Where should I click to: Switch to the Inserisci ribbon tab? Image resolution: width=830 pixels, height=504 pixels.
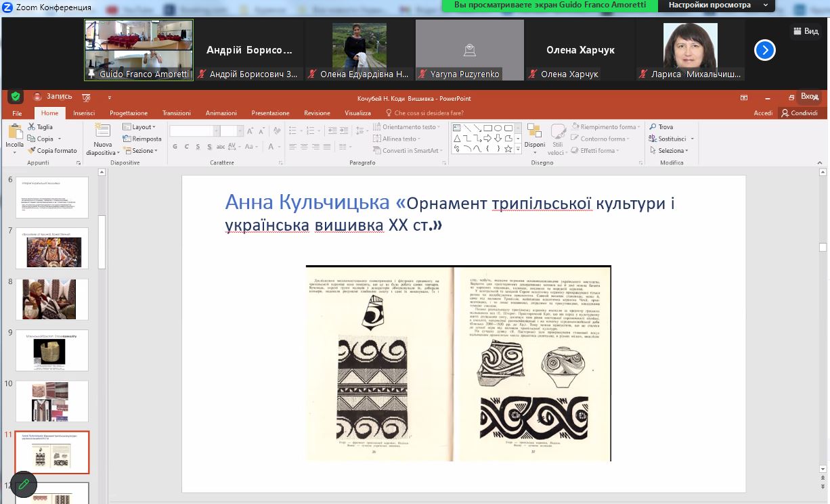(84, 113)
